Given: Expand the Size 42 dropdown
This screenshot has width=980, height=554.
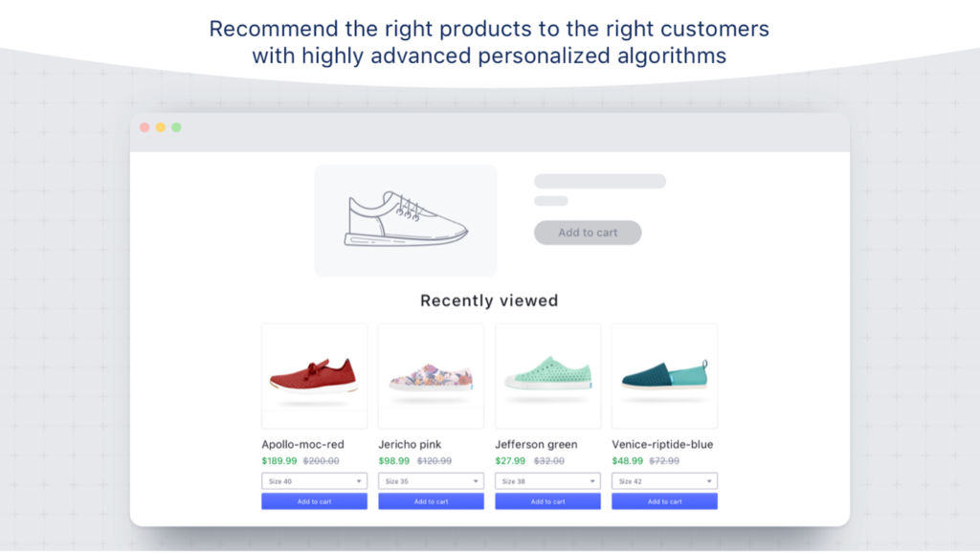Looking at the screenshot, I should [x=664, y=481].
